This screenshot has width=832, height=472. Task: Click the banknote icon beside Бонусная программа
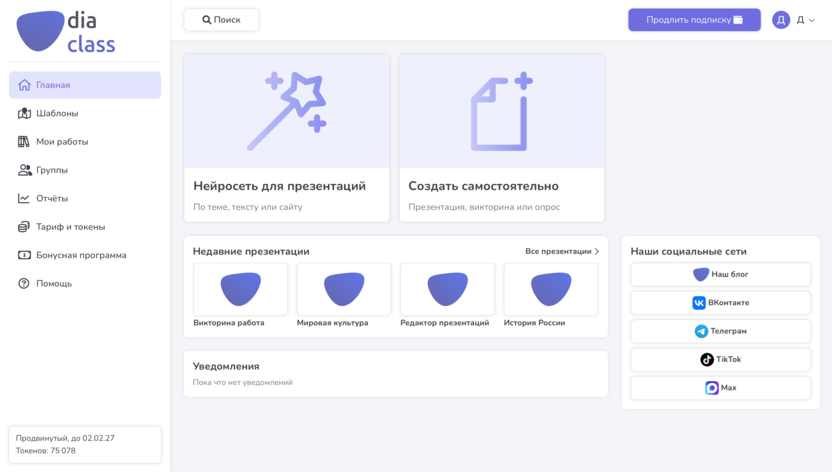coord(24,255)
